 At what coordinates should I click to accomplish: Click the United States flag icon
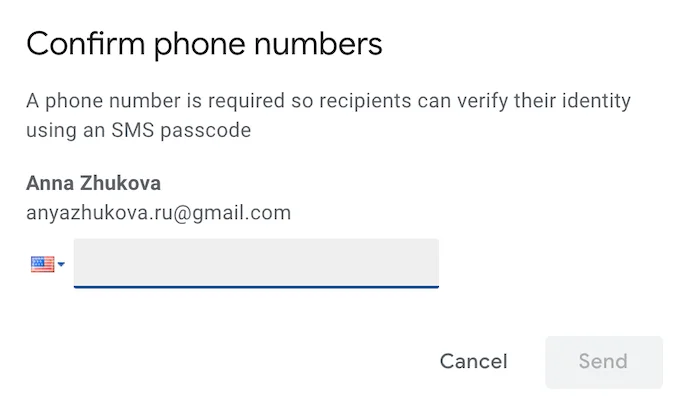[42, 264]
